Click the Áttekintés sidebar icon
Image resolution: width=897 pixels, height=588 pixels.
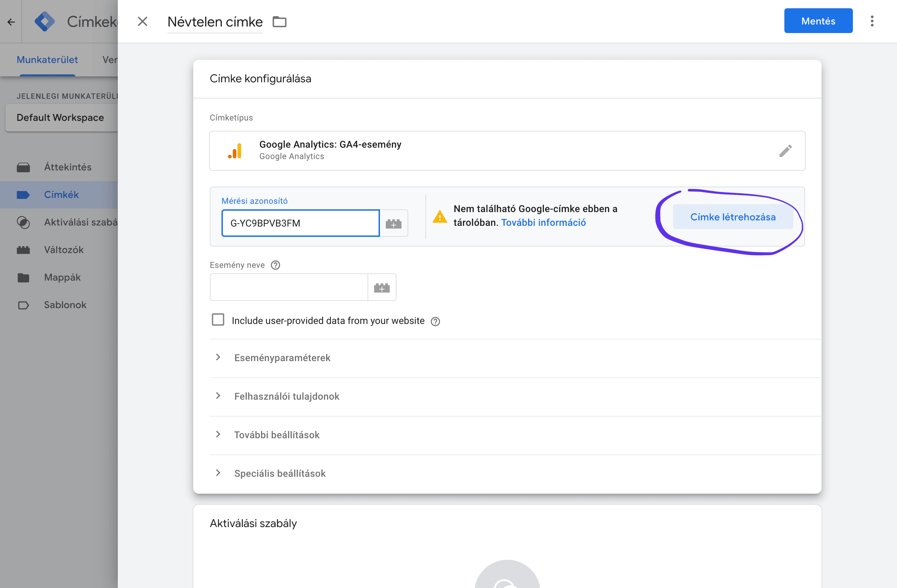point(23,167)
